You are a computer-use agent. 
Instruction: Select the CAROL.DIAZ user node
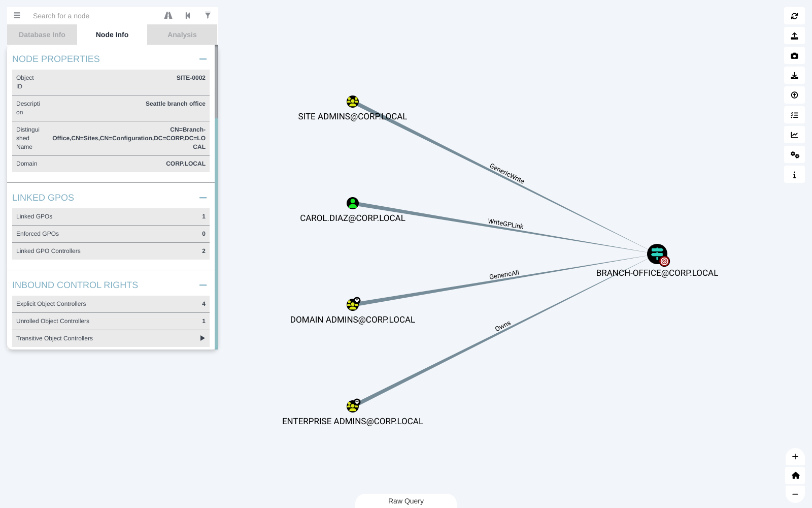[353, 203]
